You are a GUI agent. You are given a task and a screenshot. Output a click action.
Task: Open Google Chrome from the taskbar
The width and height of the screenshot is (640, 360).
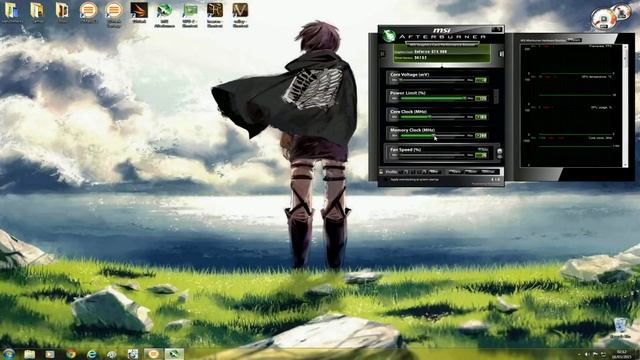[x=71, y=354]
